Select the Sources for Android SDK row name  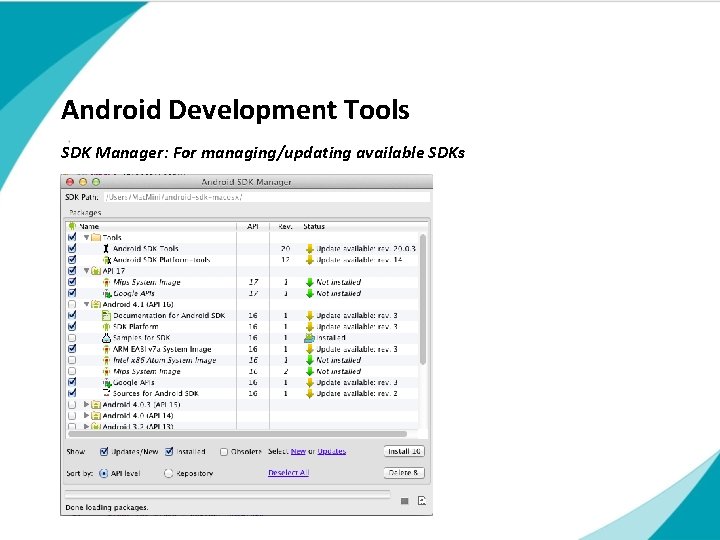pos(156,394)
